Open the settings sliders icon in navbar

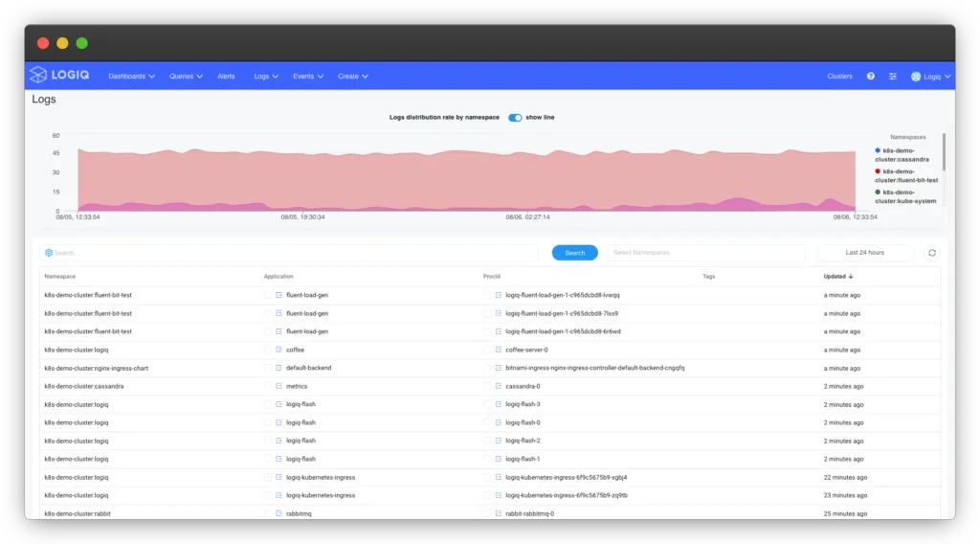(892, 76)
